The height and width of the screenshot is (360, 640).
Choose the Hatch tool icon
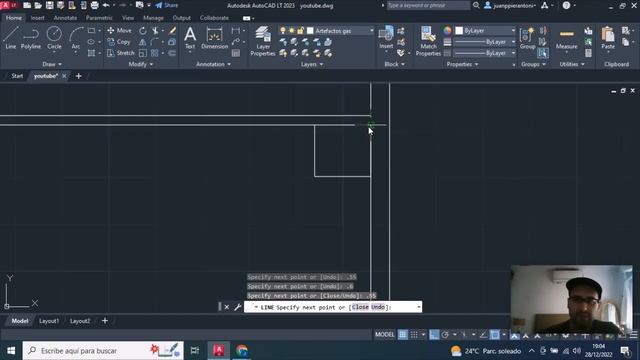coord(91,53)
